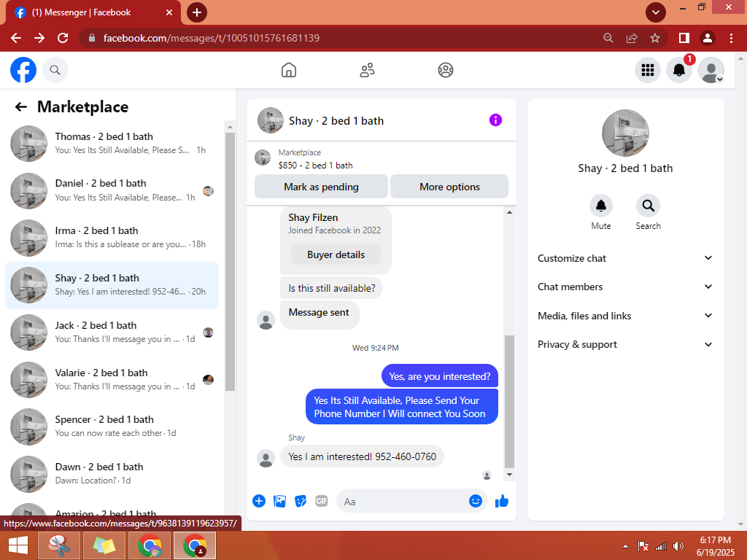Screen dimensions: 747x560
Task: Open Valarie 2 bed 1 bath conversation
Action: [112, 379]
